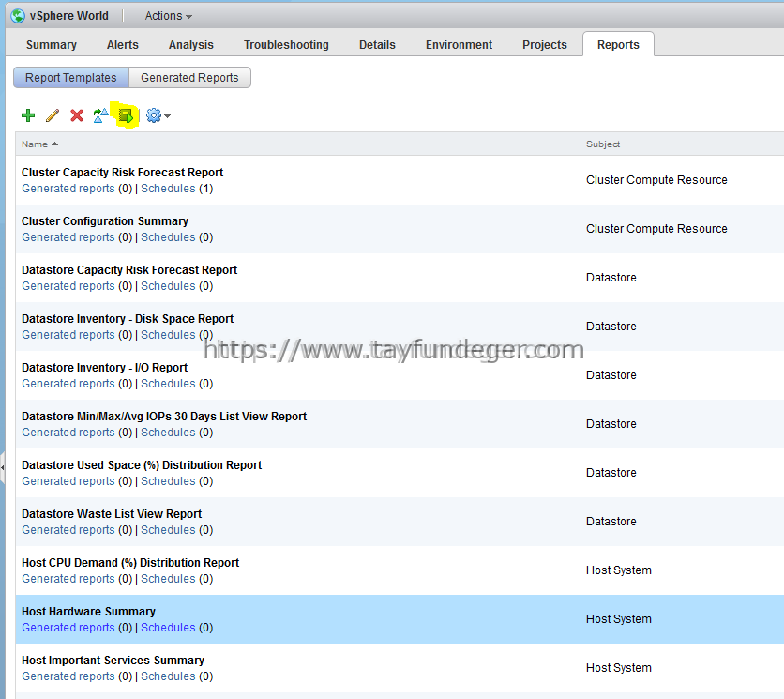Image resolution: width=784 pixels, height=699 pixels.
Task: Select Datastore Inventory - Disk Space Report title
Action: tap(128, 319)
